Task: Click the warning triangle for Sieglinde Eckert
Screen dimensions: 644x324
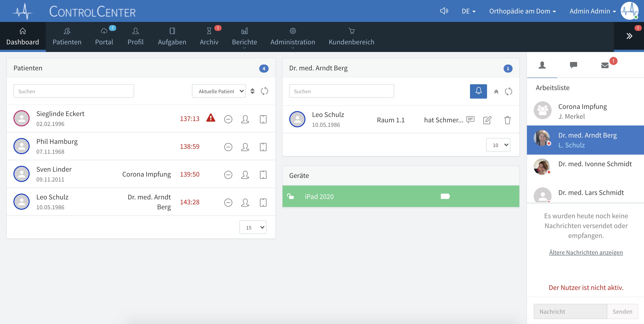Action: (211, 118)
